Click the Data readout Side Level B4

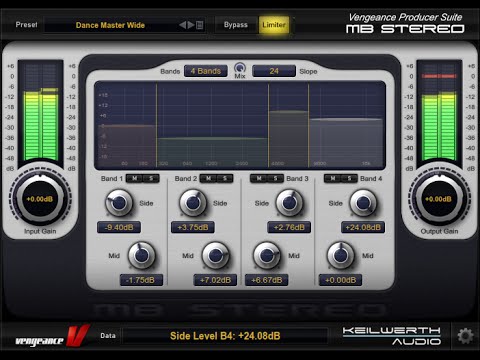pos(225,336)
